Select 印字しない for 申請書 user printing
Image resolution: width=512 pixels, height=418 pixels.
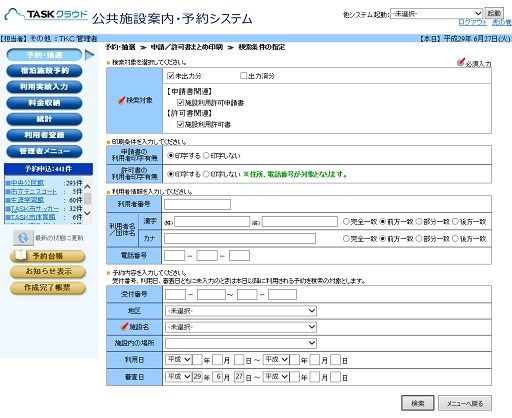click(206, 155)
